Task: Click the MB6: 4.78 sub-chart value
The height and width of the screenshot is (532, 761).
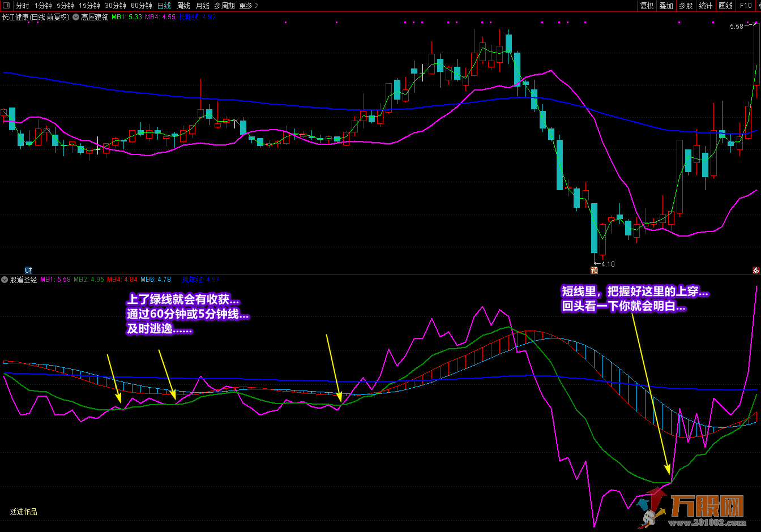Action: pos(156,280)
